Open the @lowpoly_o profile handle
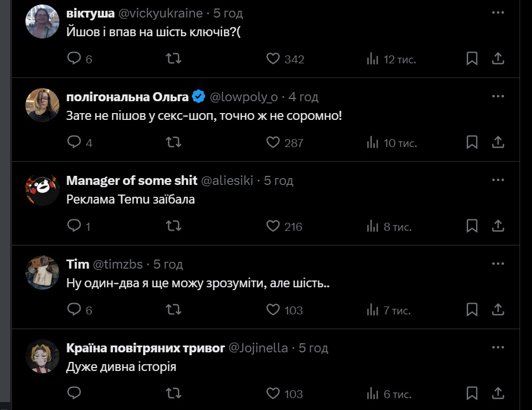 pos(244,97)
